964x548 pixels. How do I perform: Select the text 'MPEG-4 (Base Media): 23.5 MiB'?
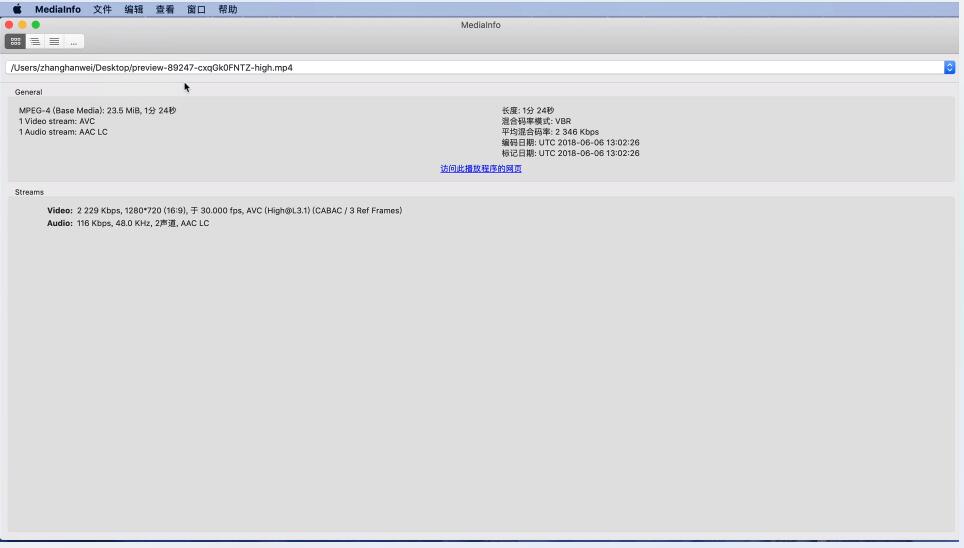point(79,111)
